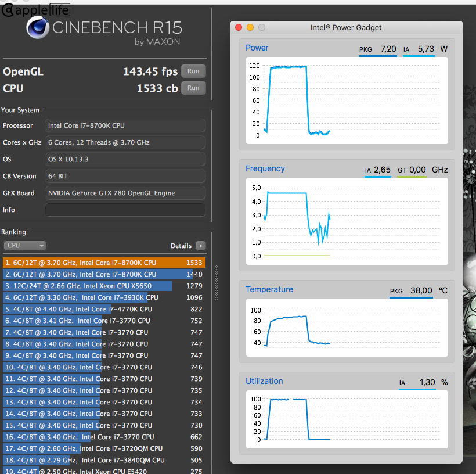Click the Power graph in Power Gadget

pyautogui.click(x=347, y=100)
